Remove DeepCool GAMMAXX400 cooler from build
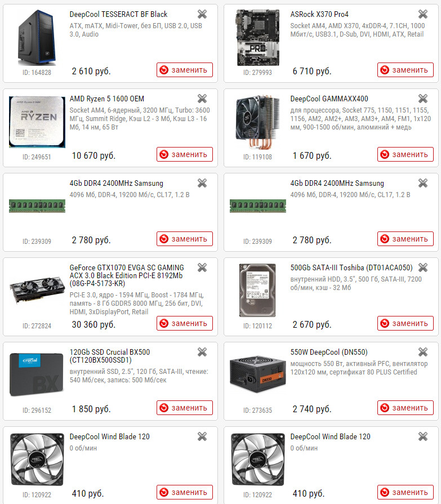 click(x=423, y=99)
